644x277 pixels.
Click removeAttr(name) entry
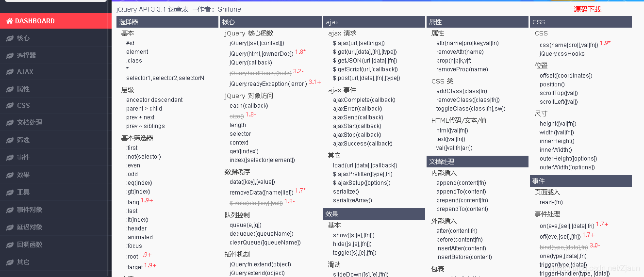[x=460, y=52]
